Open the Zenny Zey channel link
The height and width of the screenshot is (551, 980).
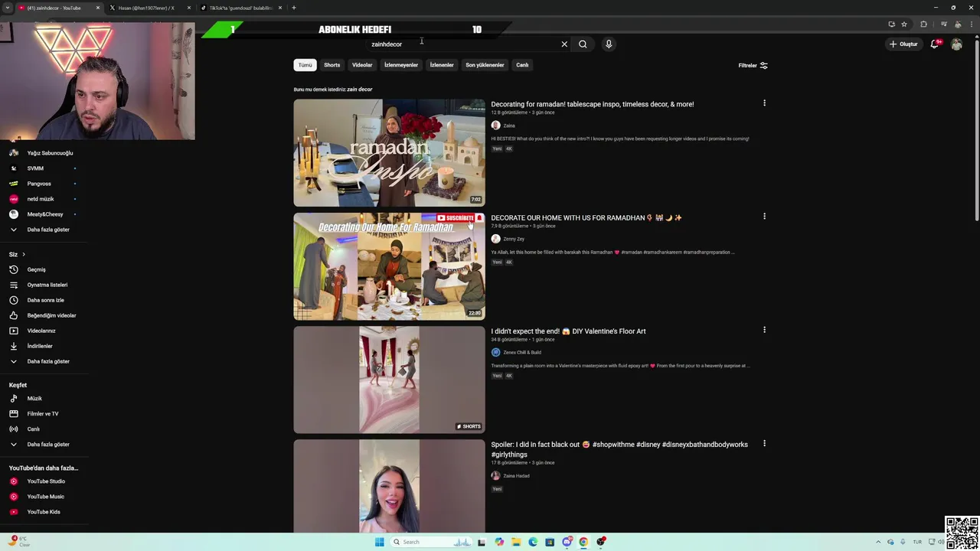point(514,239)
